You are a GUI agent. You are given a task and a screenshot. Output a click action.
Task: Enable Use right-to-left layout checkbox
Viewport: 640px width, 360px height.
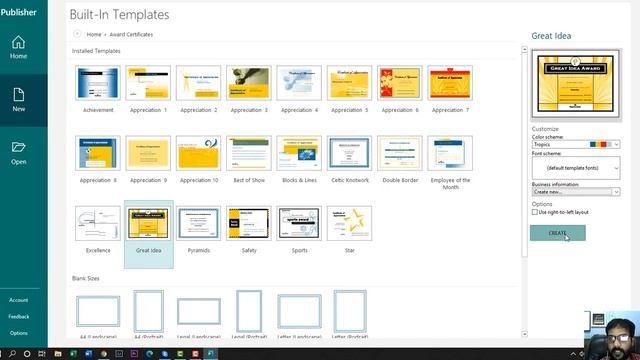[535, 212]
